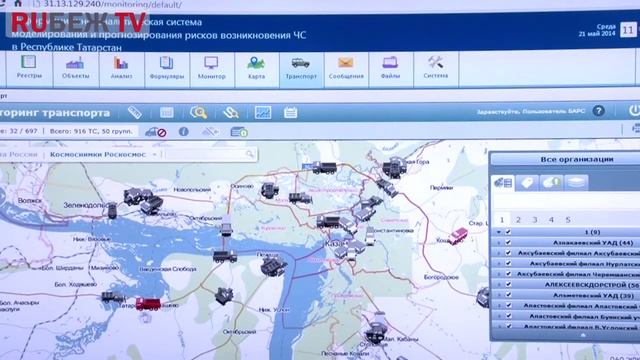Collapse the 1 (9) group arrow
Screen dimensions: 640x360
pyautogui.click(x=499, y=232)
